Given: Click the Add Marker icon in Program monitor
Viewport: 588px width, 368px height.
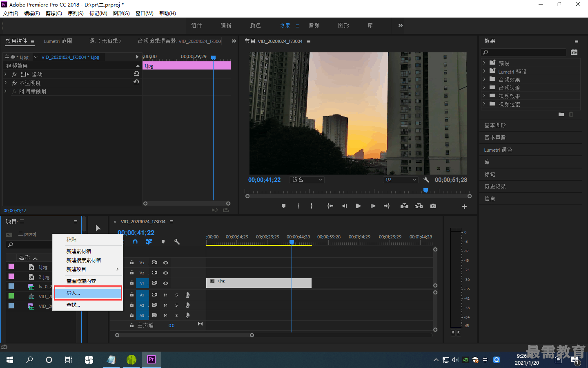Looking at the screenshot, I should click(283, 206).
